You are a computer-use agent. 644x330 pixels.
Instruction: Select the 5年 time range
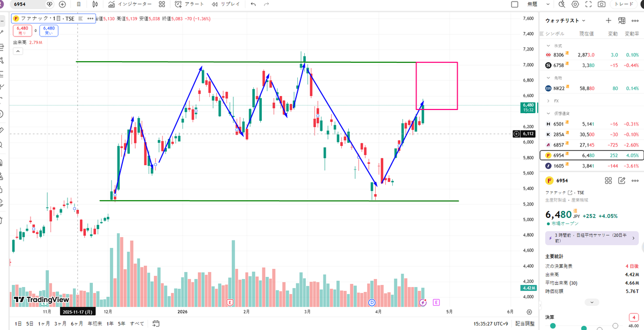[x=121, y=324]
